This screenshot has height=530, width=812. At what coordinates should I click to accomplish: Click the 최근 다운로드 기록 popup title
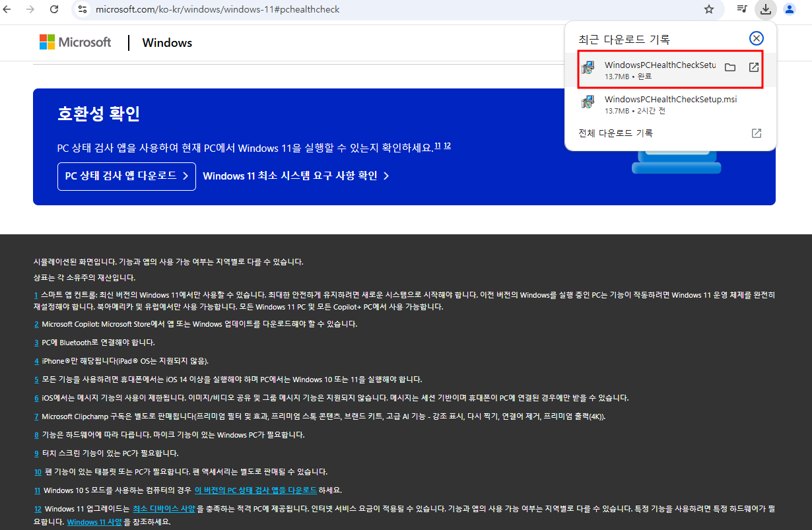[x=624, y=40]
